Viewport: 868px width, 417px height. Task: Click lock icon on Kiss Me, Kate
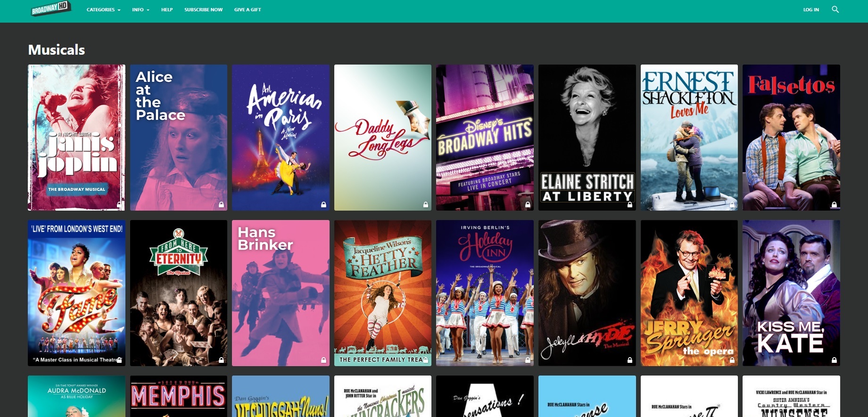coord(834,360)
